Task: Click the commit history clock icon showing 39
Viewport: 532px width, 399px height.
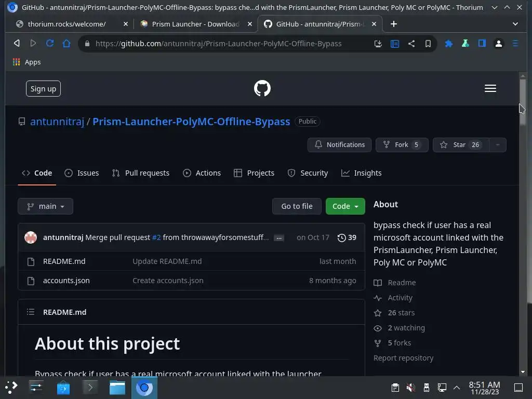Action: click(347, 237)
